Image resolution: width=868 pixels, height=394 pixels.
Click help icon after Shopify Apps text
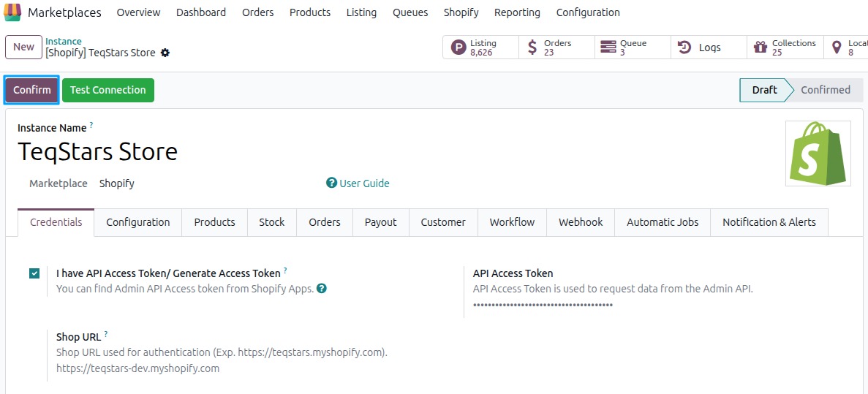[322, 288]
